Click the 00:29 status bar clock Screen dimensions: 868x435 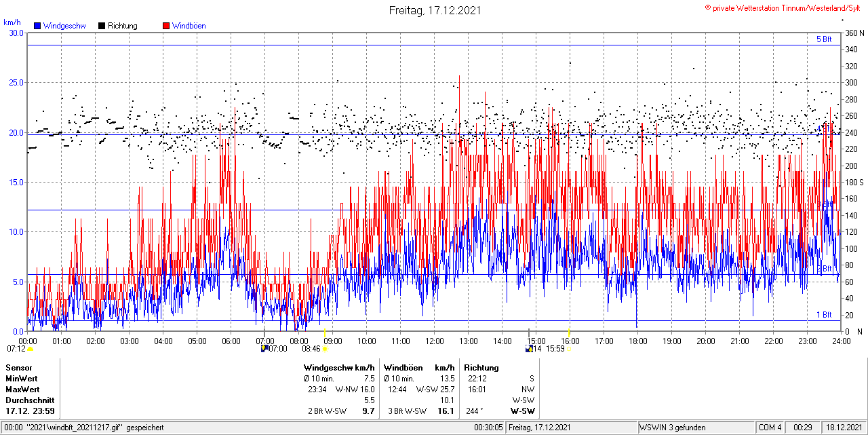[803, 427]
